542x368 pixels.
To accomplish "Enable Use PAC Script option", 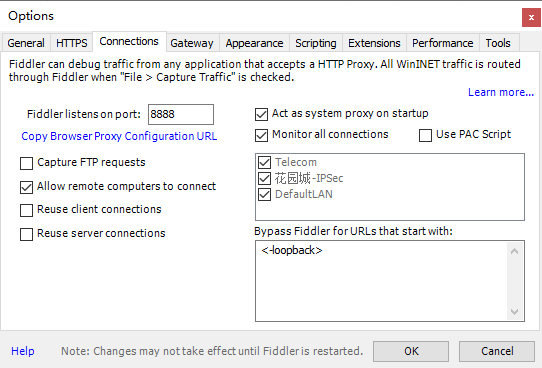I will click(425, 135).
